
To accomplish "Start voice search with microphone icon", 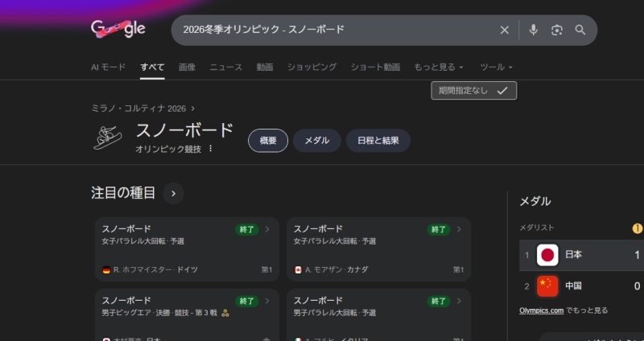I will coord(533,30).
